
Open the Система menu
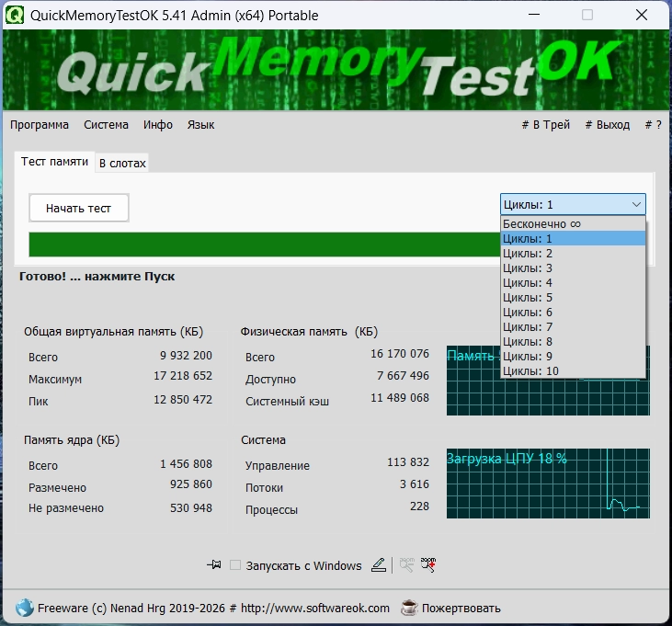pyautogui.click(x=106, y=125)
